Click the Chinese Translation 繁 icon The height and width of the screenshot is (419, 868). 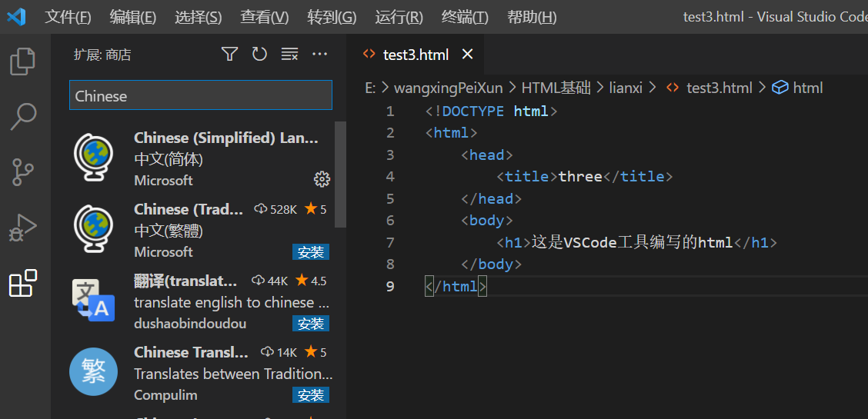coord(94,371)
